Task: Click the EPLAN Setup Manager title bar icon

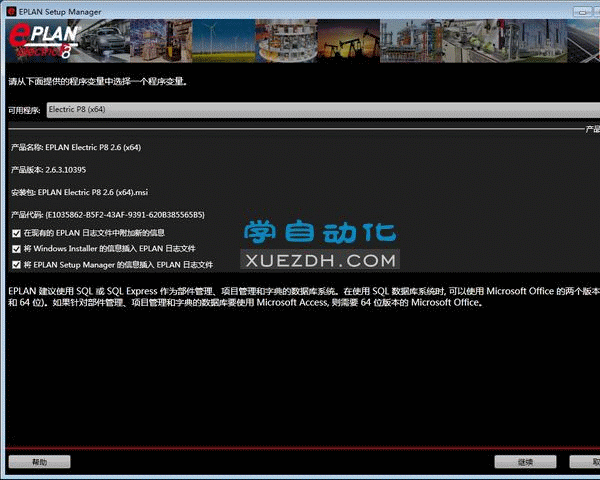Action: [x=11, y=11]
